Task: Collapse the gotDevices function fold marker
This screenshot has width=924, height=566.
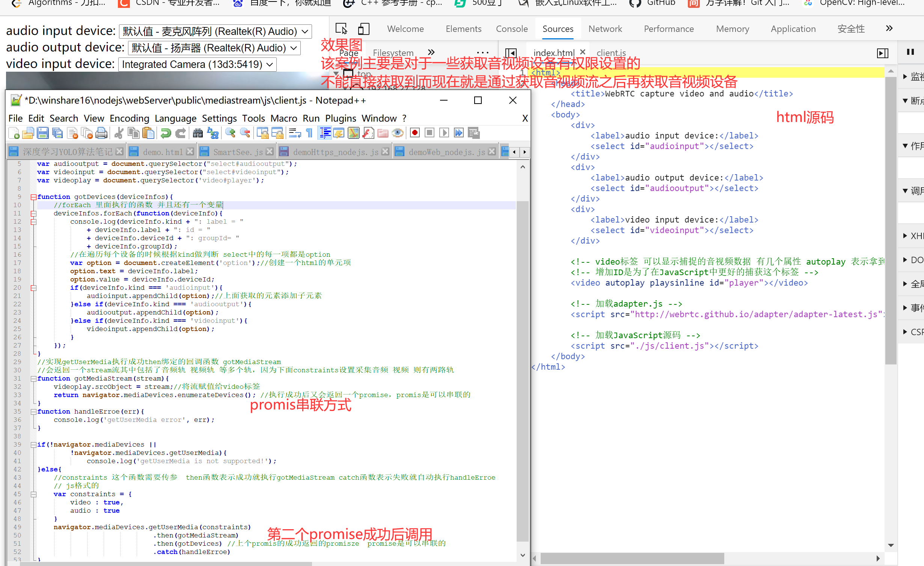Action: coord(33,197)
